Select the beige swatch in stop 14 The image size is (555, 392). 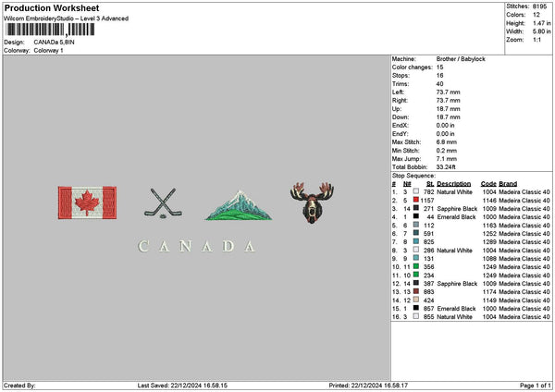pyautogui.click(x=416, y=300)
